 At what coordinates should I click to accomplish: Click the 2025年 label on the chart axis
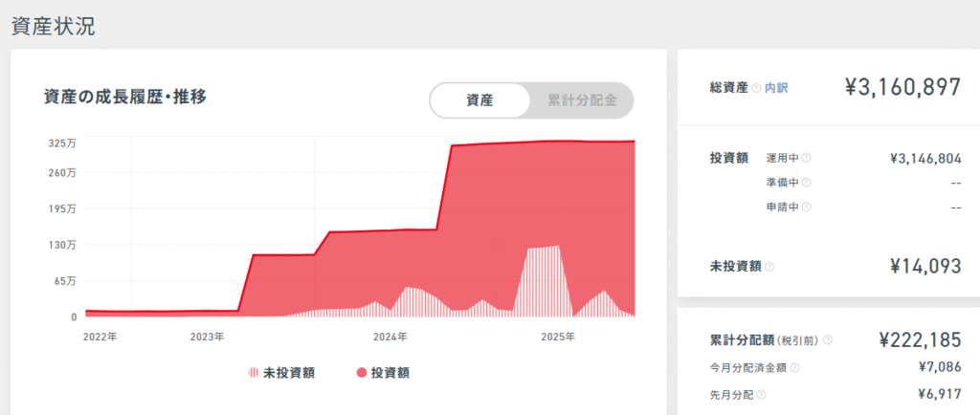pyautogui.click(x=558, y=337)
